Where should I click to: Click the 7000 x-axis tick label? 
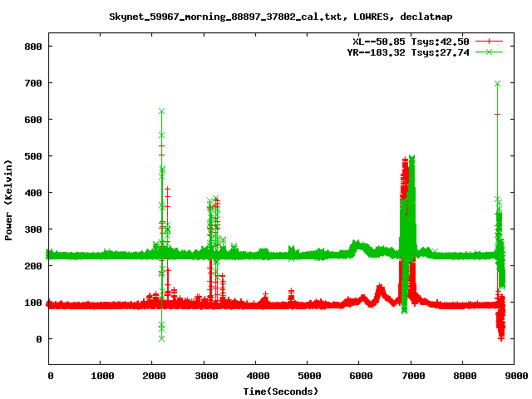click(x=413, y=376)
